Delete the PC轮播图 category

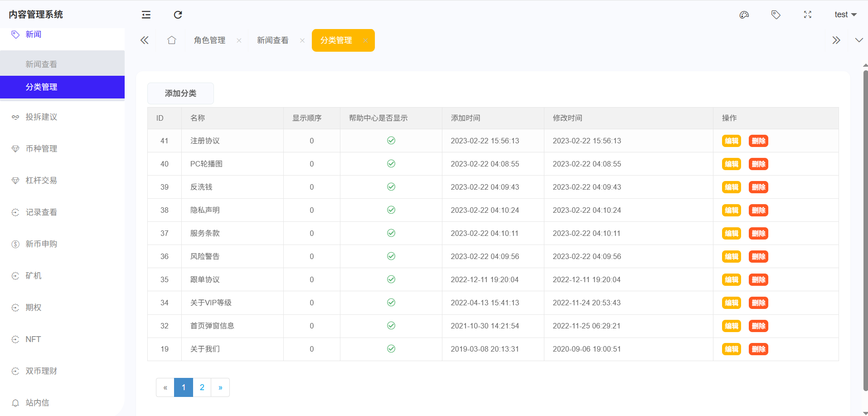[758, 164]
